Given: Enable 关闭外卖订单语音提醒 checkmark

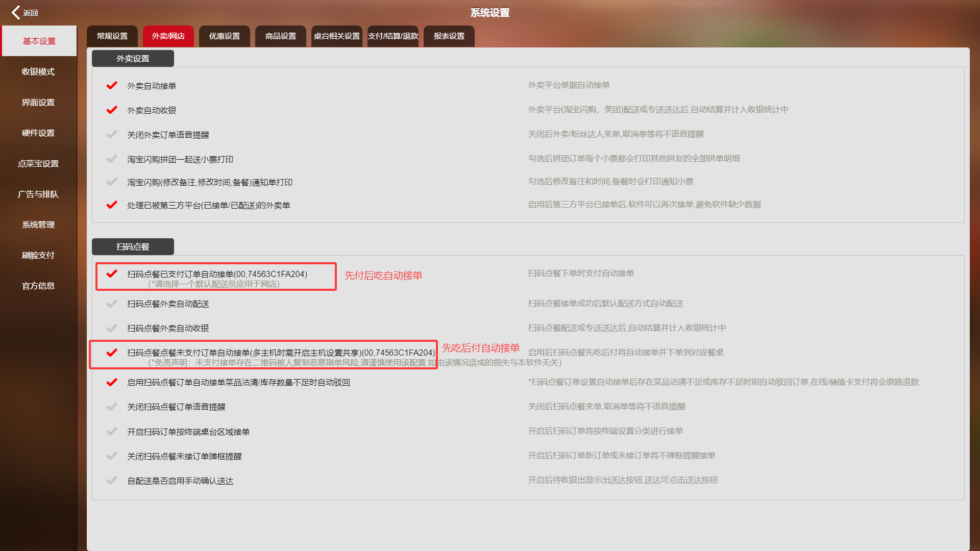Looking at the screenshot, I should point(112,134).
